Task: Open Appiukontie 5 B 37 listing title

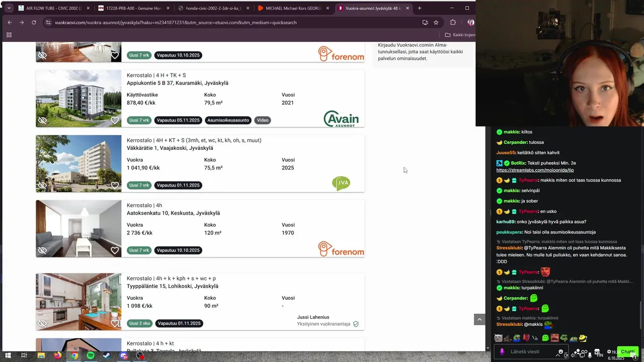Action: click(178, 83)
